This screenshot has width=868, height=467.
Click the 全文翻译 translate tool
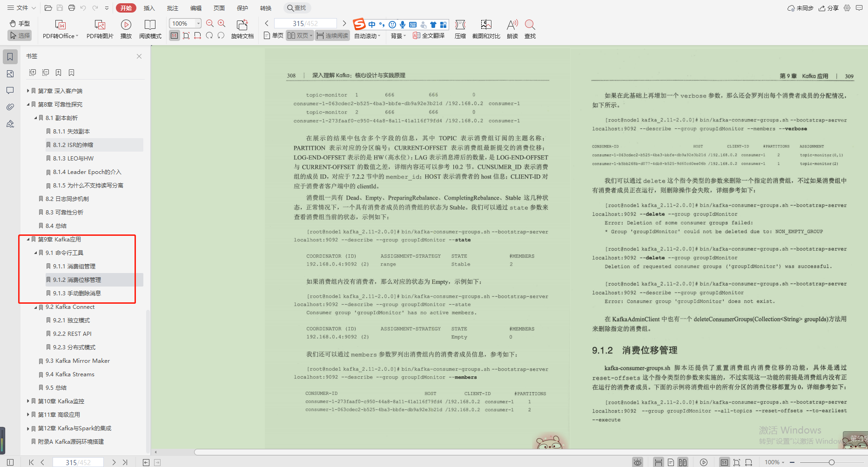[x=429, y=36]
